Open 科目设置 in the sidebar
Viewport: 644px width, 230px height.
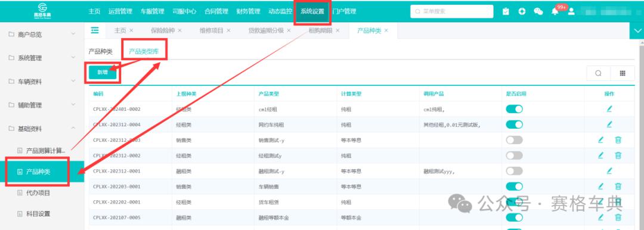(42, 213)
